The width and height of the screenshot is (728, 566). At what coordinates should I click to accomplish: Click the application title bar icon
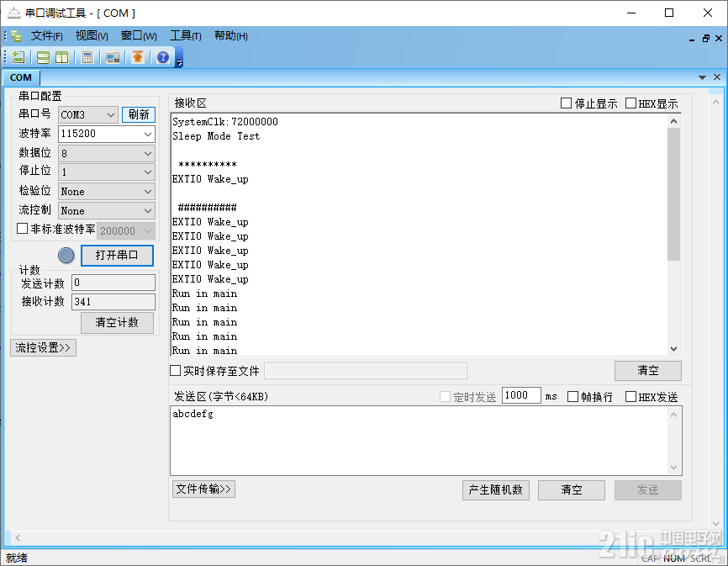point(14,13)
